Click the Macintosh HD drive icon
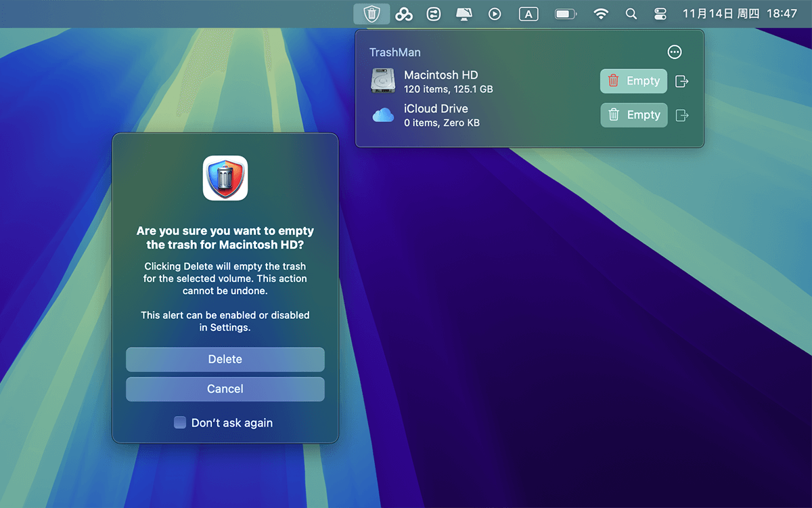Screen dimensions: 812x508 [383, 81]
